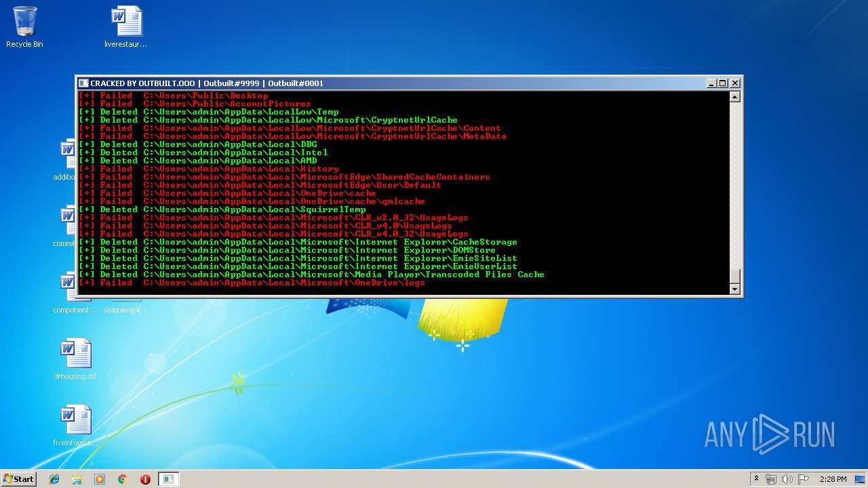
Task: Click the 'Failed ...MicrosoftEdge\User\Default' line
Action: 260,185
